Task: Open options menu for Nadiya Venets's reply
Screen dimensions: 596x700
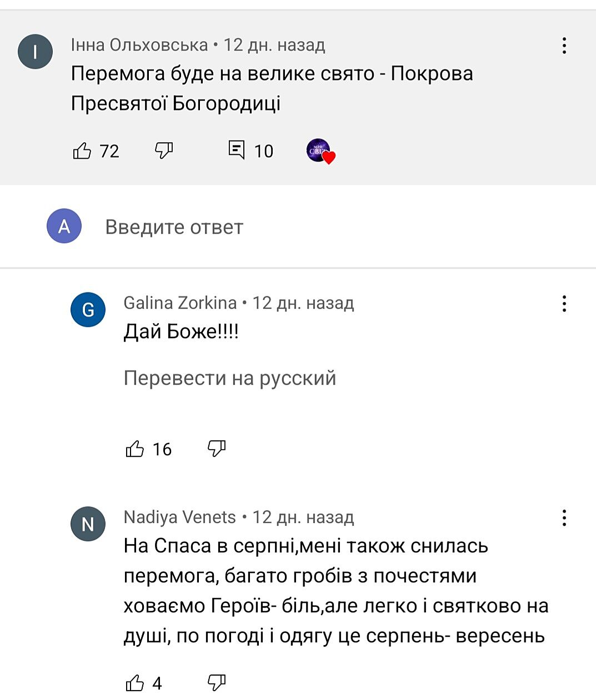Action: [564, 518]
